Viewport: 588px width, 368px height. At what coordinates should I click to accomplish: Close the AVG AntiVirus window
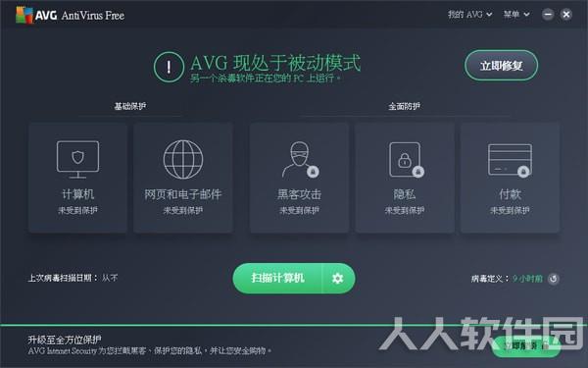pyautogui.click(x=566, y=15)
